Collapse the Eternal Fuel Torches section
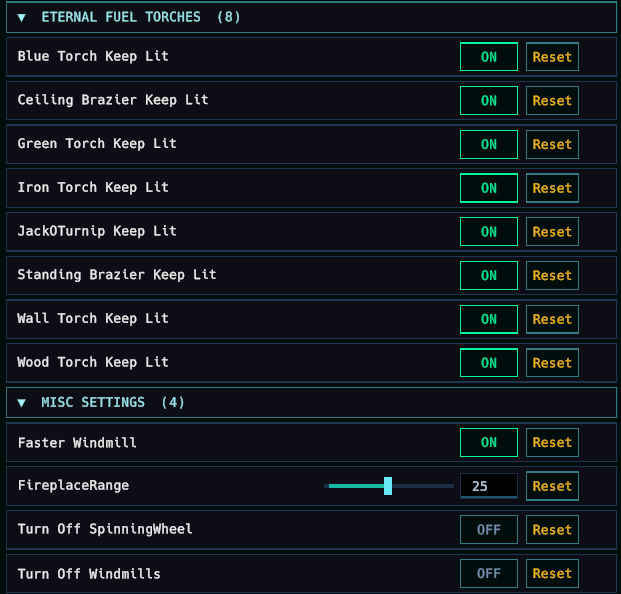621x594 pixels. tap(311, 17)
